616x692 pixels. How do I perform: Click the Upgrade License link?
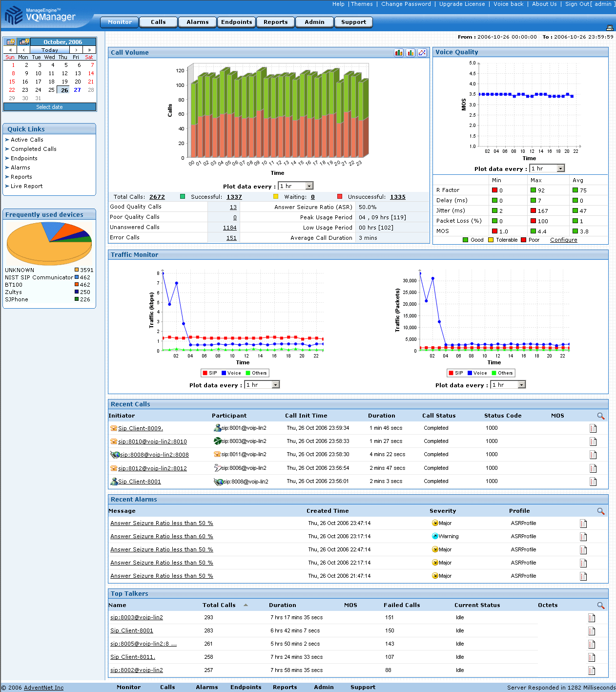[462, 4]
